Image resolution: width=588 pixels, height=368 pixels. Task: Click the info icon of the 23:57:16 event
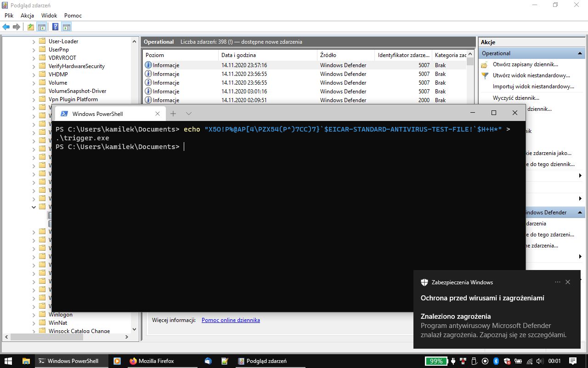coord(148,65)
